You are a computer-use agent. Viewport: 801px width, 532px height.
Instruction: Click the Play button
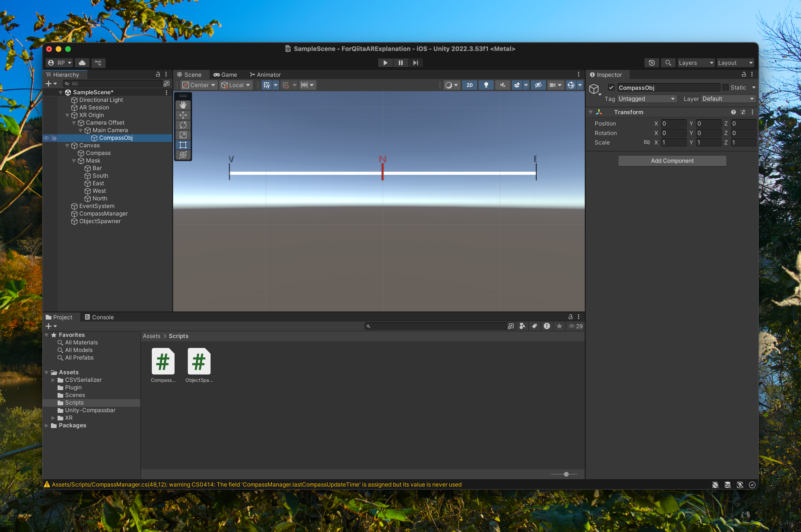385,63
